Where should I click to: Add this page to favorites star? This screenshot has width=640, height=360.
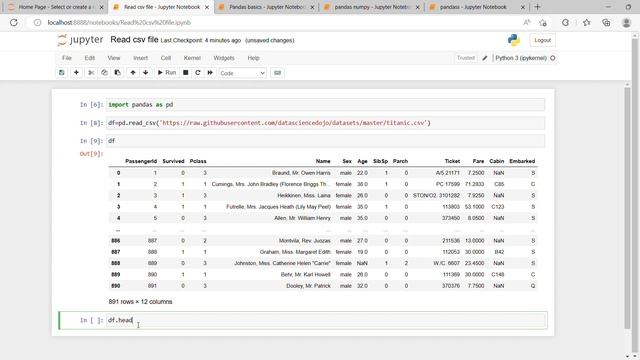click(x=543, y=22)
